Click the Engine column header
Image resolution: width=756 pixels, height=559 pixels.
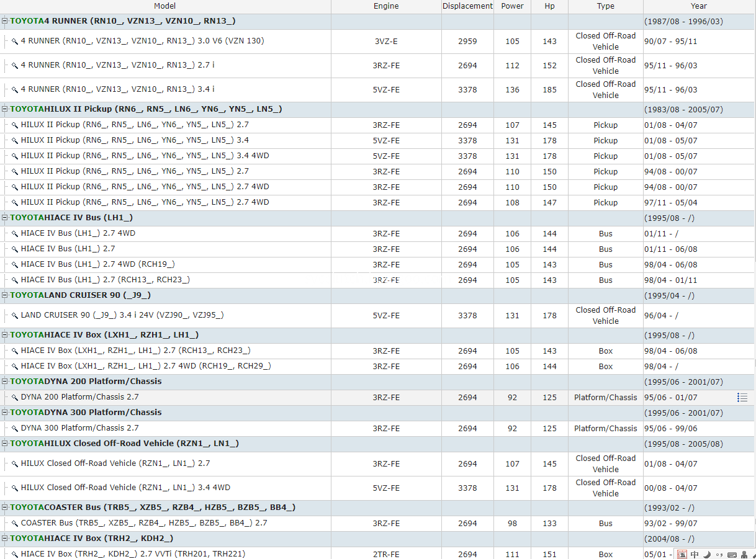coord(386,6)
